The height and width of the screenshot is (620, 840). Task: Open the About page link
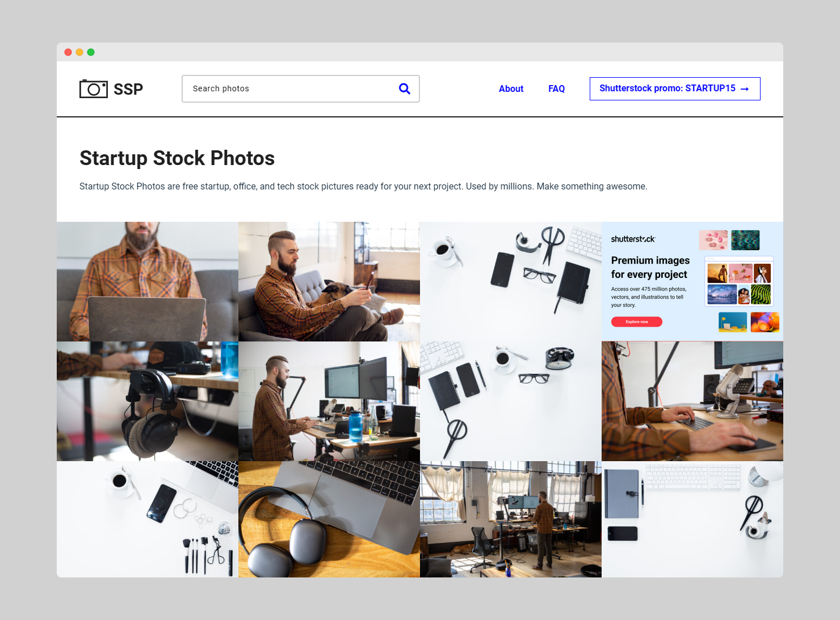click(511, 88)
